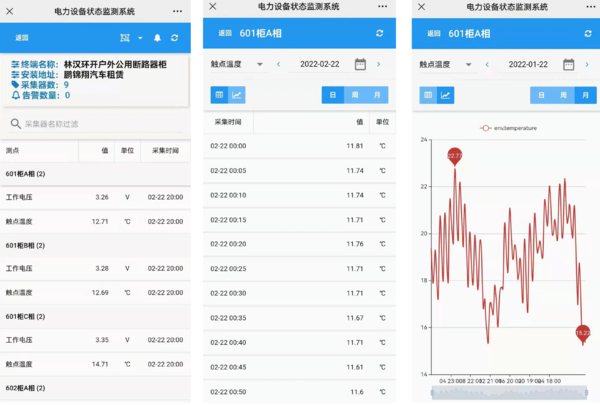Screen dimensions: 600x405
Task: Select the 02-22 00:00 row
Action: 299,146
